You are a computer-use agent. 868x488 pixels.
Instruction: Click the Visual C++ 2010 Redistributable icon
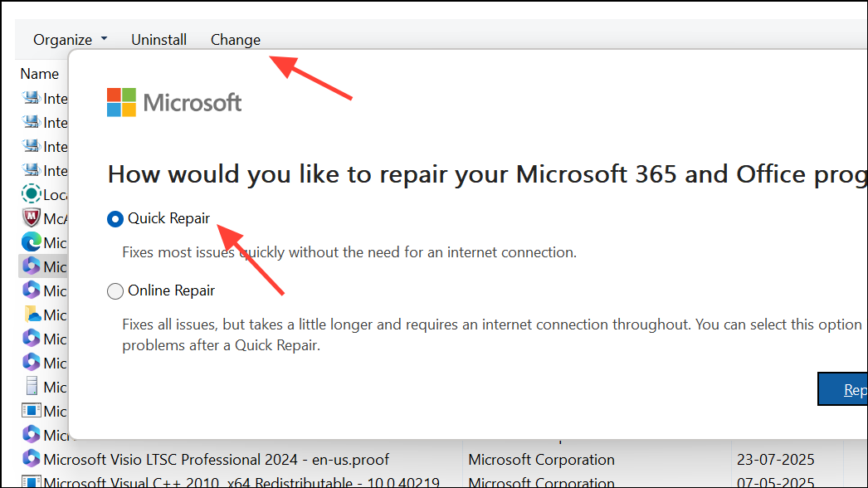[31, 481]
